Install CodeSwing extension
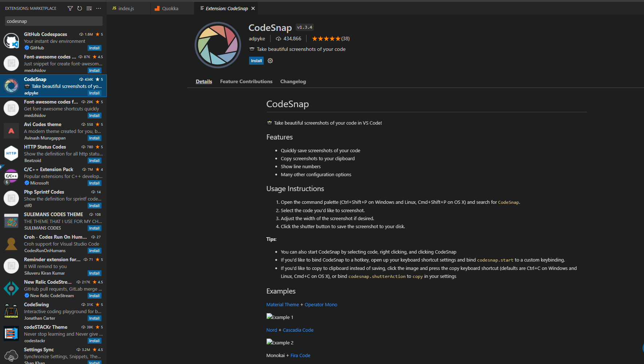Viewport: 644px width, 364px height. (x=95, y=318)
